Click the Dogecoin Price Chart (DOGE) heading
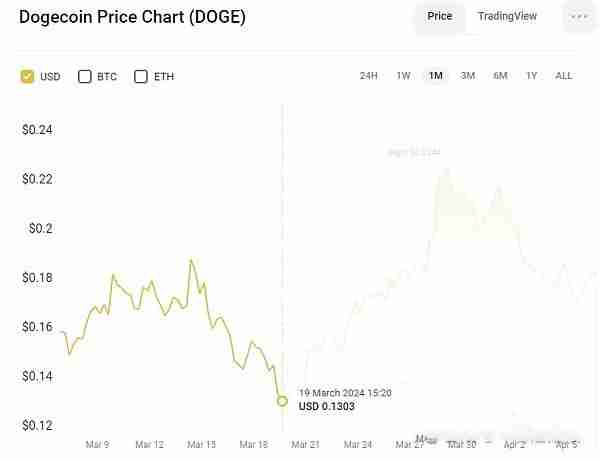The width and height of the screenshot is (600, 460). point(132,17)
